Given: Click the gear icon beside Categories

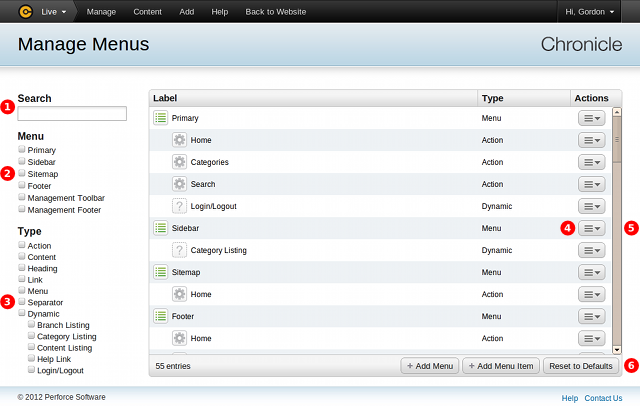Looking at the screenshot, I should (179, 162).
